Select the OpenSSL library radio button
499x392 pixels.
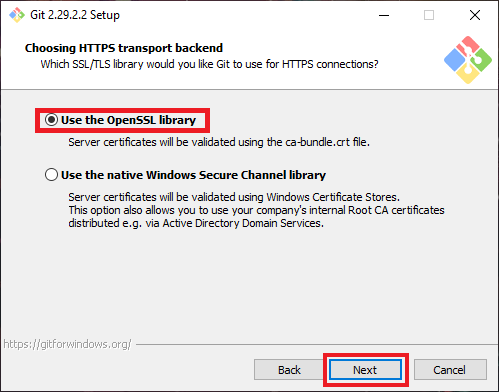click(x=51, y=120)
